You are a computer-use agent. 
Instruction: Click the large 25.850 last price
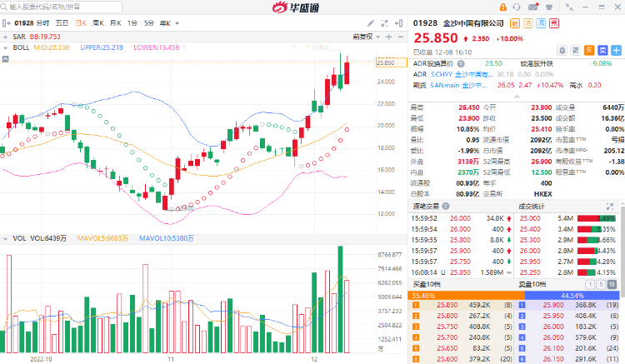click(436, 38)
